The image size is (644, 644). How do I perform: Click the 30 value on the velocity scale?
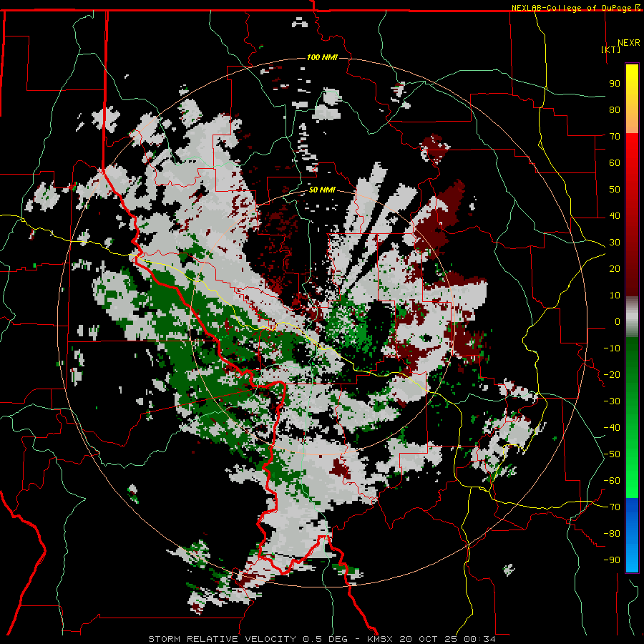(x=615, y=243)
